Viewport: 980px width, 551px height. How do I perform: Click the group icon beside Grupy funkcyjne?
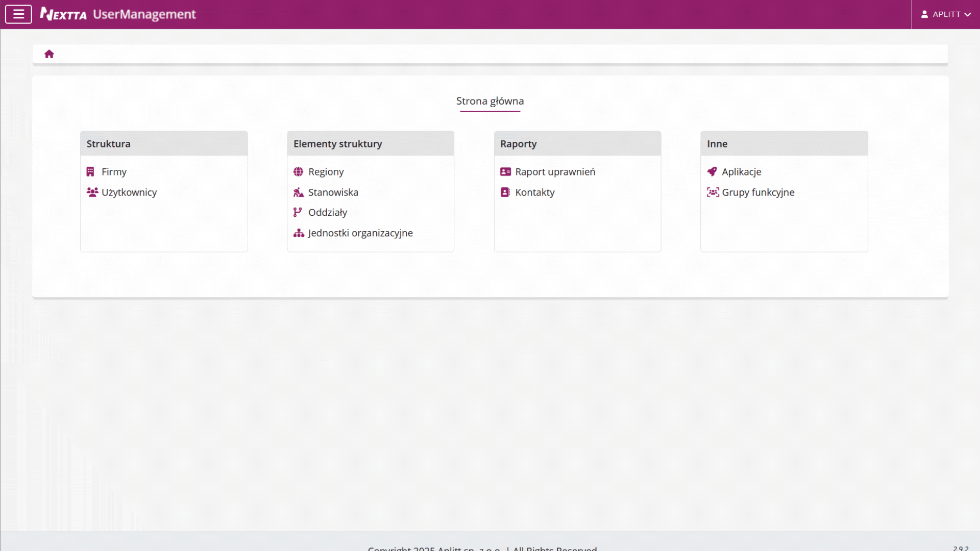click(x=713, y=192)
